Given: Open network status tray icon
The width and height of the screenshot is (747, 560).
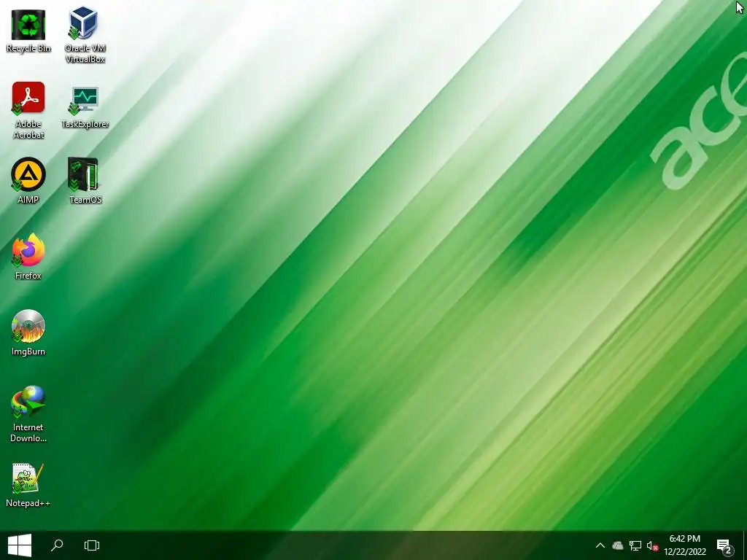Looking at the screenshot, I should click(x=635, y=545).
